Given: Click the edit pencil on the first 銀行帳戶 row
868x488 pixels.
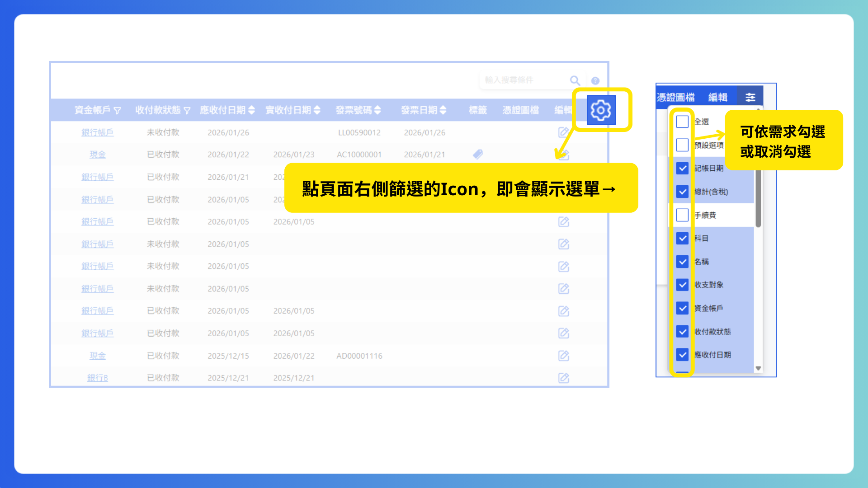Looking at the screenshot, I should tap(563, 132).
